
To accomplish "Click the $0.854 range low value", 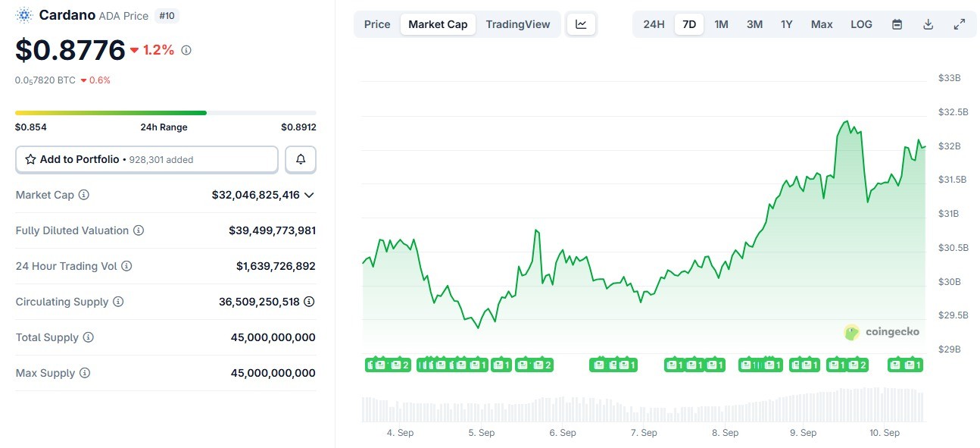I will pyautogui.click(x=31, y=127).
